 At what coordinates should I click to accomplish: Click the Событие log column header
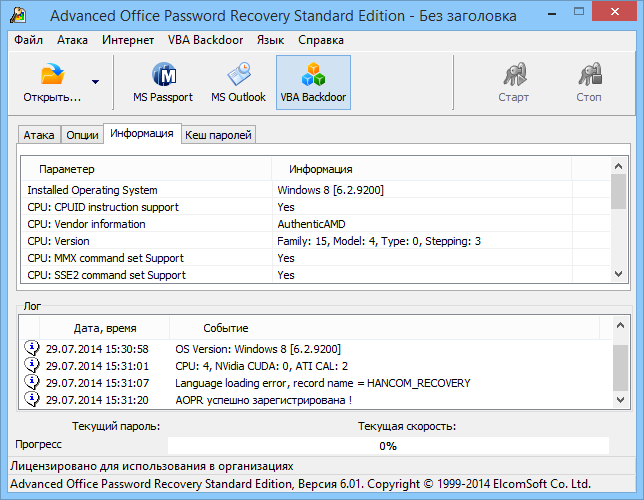tap(385, 328)
